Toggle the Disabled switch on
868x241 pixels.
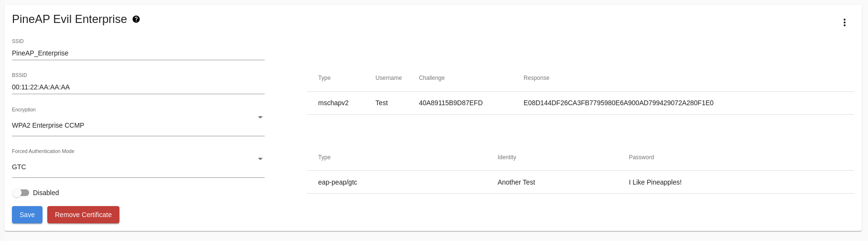[x=21, y=193]
